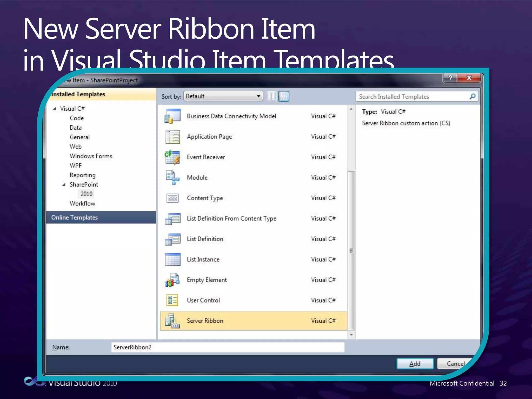Select the Content Type template name
Screen dimensions: 532x399
(205, 198)
